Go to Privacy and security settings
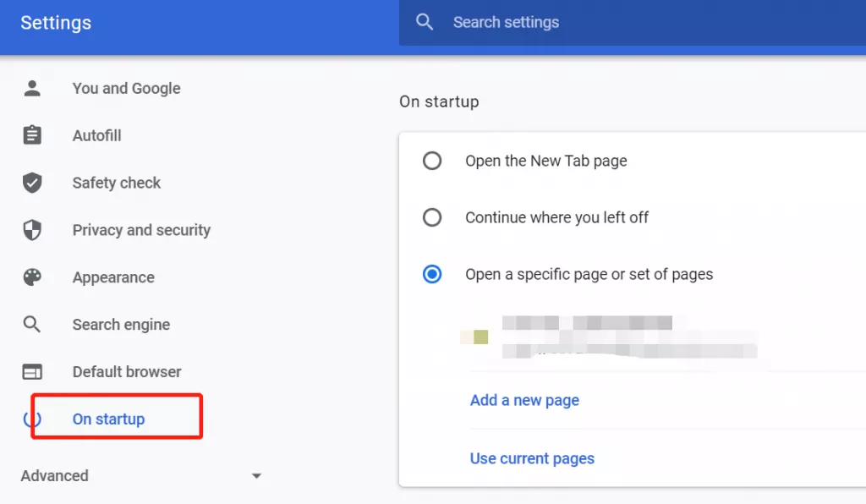The image size is (866, 504). (141, 230)
